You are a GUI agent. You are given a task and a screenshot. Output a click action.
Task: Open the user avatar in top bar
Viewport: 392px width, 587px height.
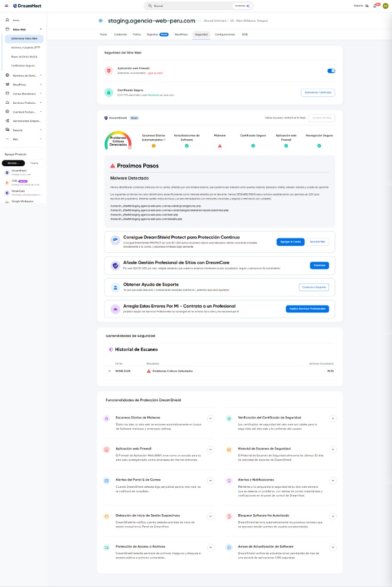[385, 6]
